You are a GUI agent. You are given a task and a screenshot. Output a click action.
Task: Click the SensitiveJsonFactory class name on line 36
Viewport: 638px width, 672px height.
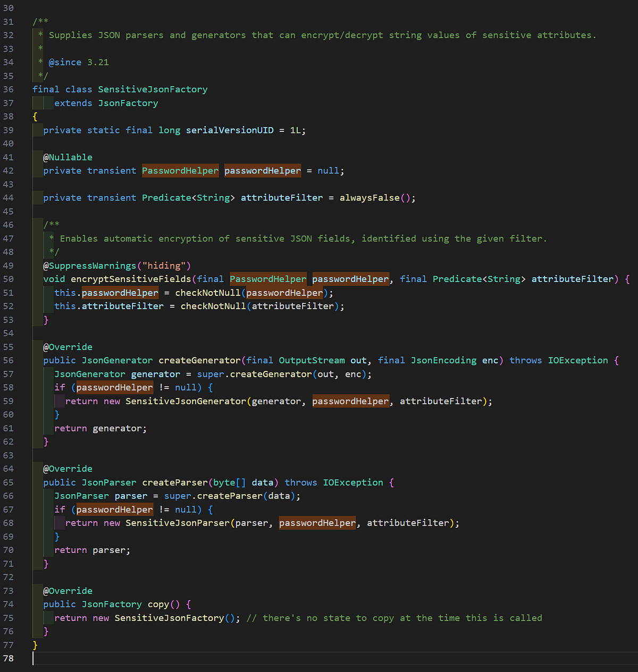tap(153, 89)
